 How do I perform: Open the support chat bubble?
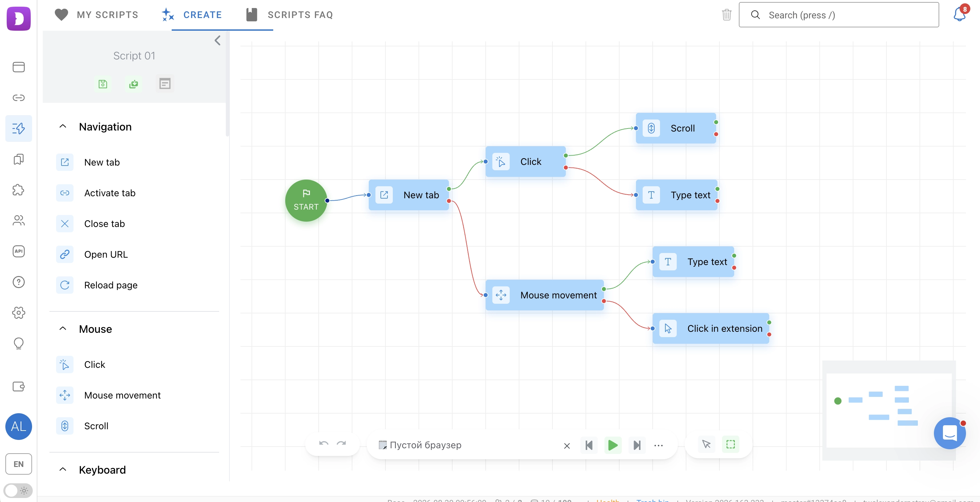[950, 433]
